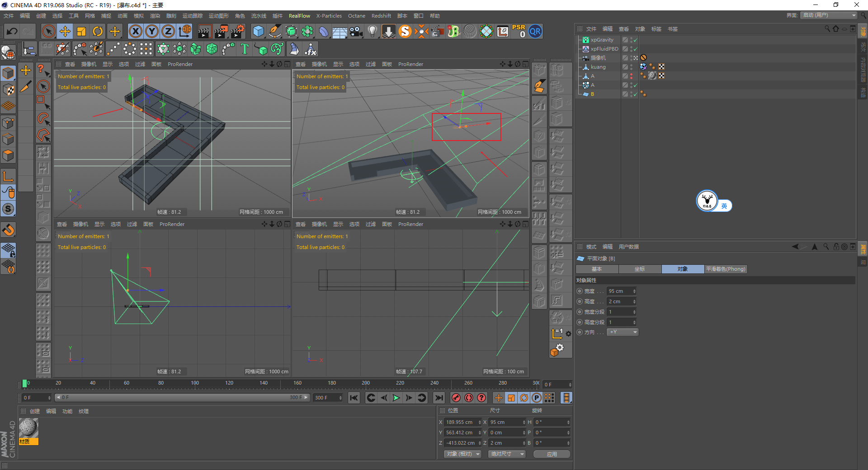Image resolution: width=868 pixels, height=470 pixels.
Task: Toggle the Y axis lock
Action: point(152,31)
